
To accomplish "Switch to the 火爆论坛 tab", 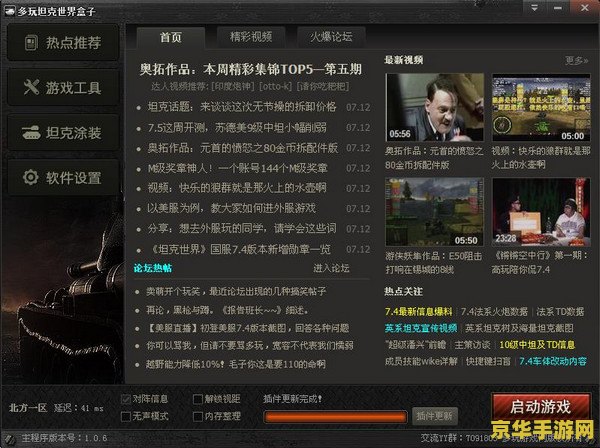I will pos(331,37).
